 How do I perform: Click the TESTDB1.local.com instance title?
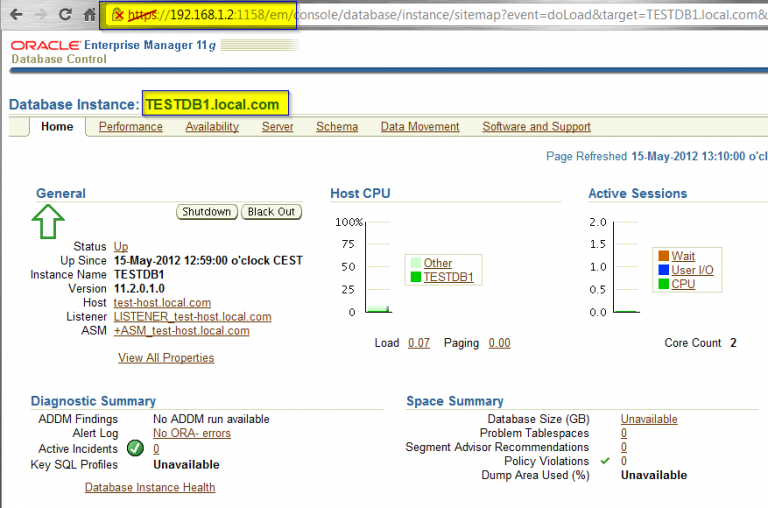point(213,104)
